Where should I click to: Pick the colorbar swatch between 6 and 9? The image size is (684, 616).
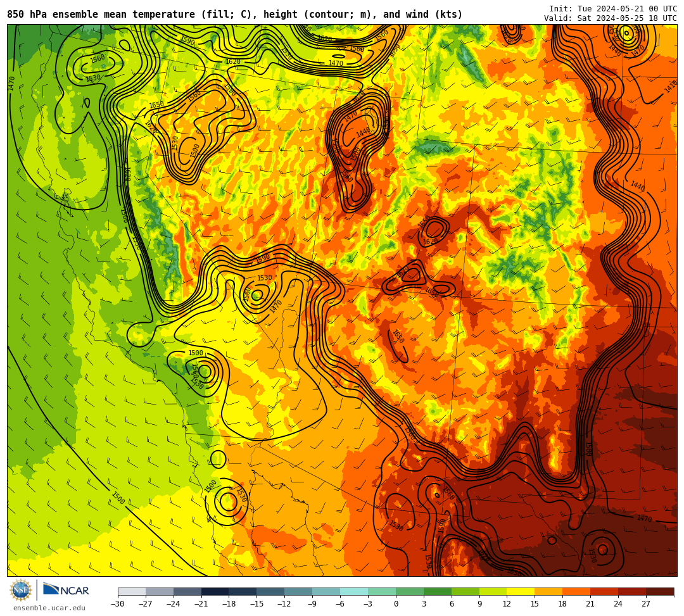click(465, 591)
